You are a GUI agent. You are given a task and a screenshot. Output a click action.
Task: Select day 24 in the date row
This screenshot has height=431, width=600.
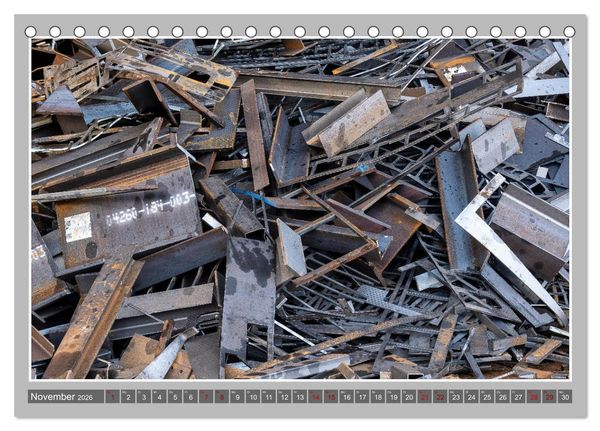tap(471, 397)
